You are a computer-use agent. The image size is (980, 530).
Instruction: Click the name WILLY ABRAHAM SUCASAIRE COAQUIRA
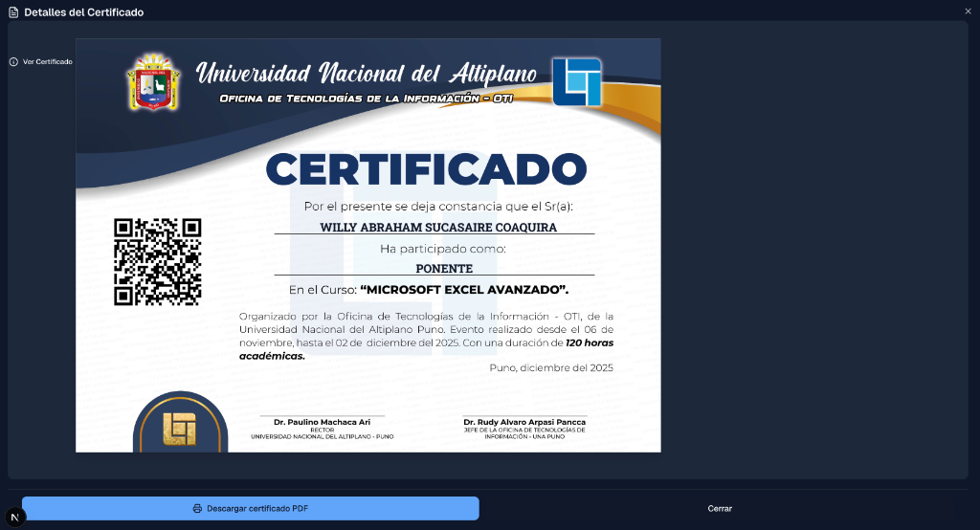coord(438,228)
